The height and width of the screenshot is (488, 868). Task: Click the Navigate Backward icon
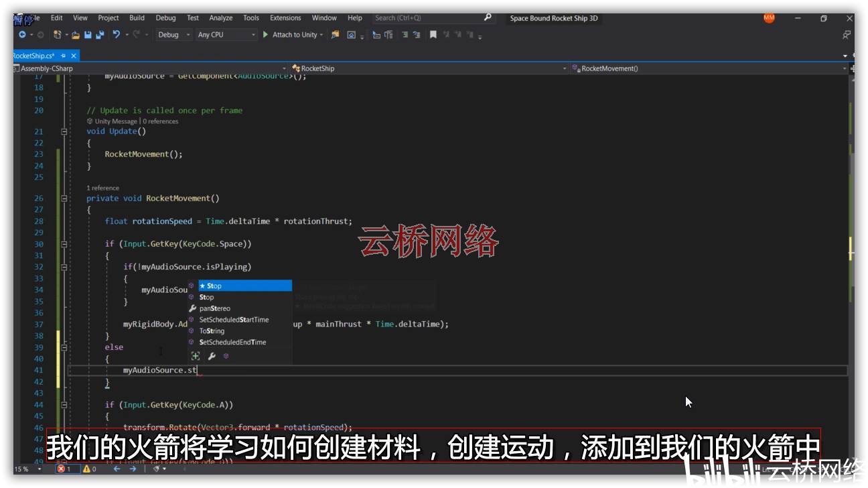pos(22,35)
